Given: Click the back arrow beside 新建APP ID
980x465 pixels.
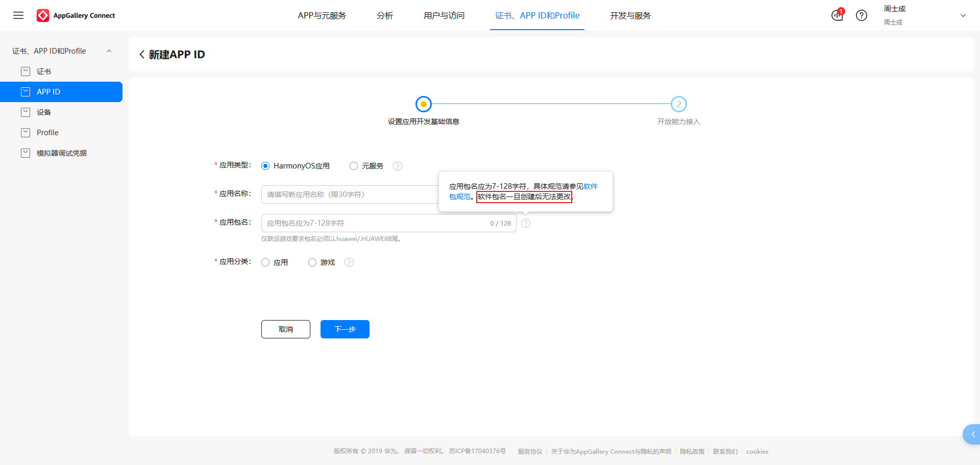Looking at the screenshot, I should [x=142, y=55].
